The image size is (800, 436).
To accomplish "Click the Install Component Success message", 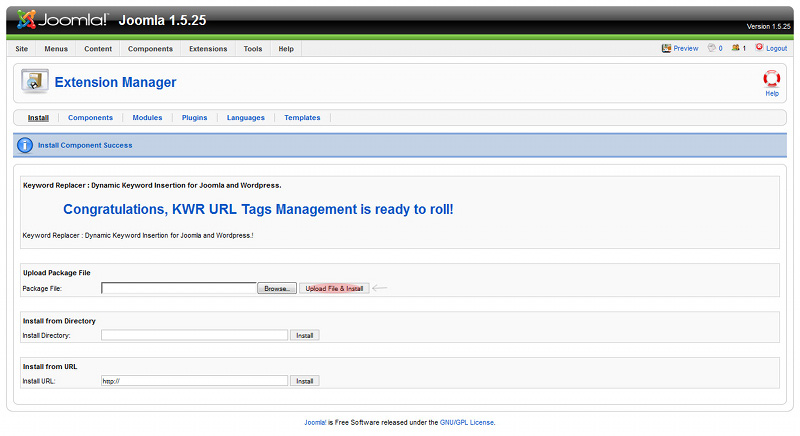I will [85, 145].
